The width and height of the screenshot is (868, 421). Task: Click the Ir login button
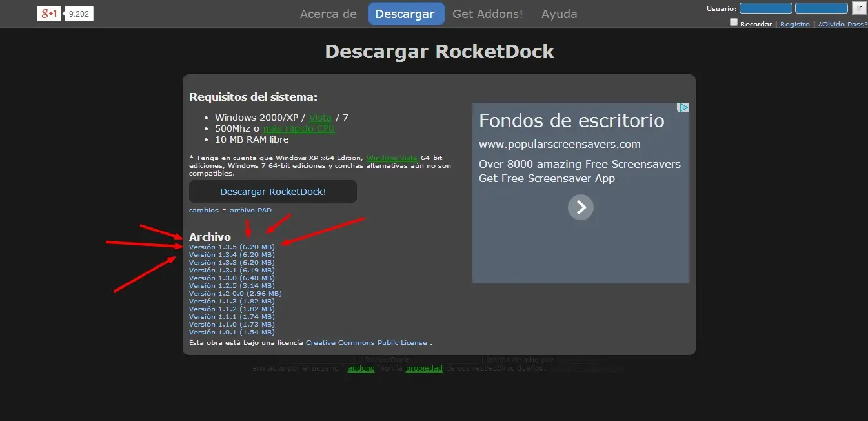[x=859, y=8]
